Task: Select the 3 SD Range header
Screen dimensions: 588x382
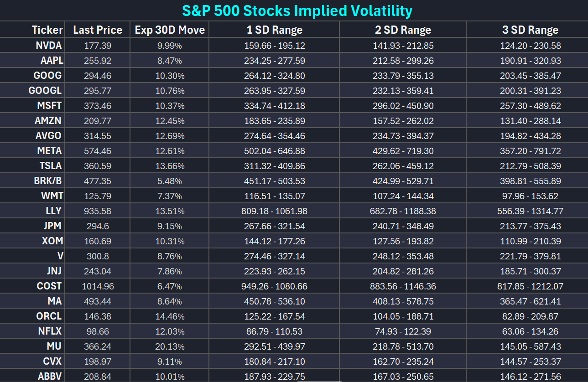Action: tap(530, 30)
